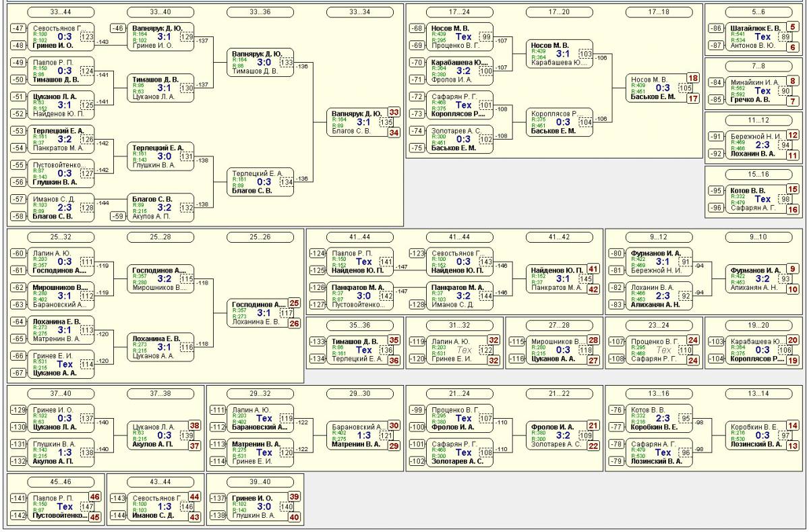Screen dimensions: 809x532
Task: Click match number 121 box
Action: click(386, 436)
